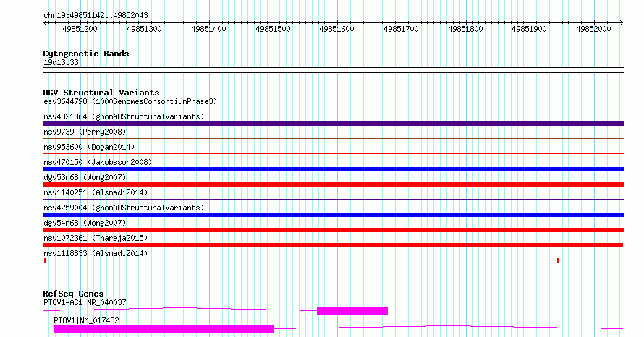Click the right arrow of the ruler

(622, 23)
